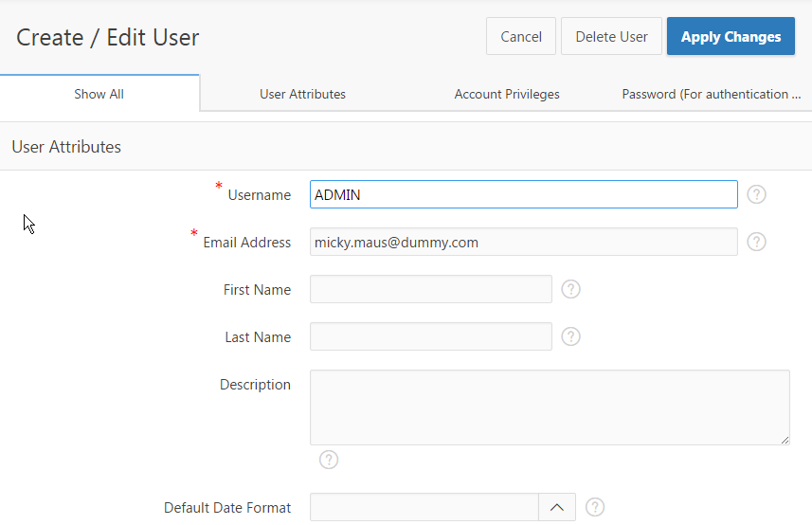This screenshot has height=525, width=812.
Task: Show help for the Last Name field
Action: tap(570, 336)
